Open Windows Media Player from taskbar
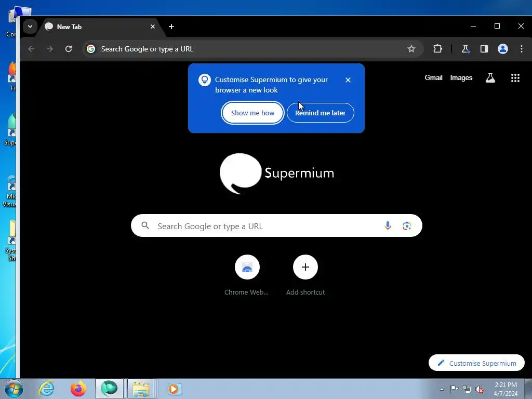This screenshot has height=399, width=532. pos(174,389)
